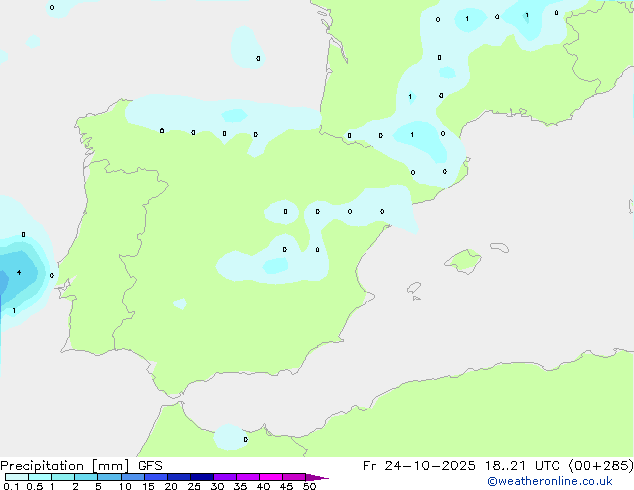Click the 30–35 mm purple legend swatch
This screenshot has height=490, width=634.
pyautogui.click(x=225, y=477)
